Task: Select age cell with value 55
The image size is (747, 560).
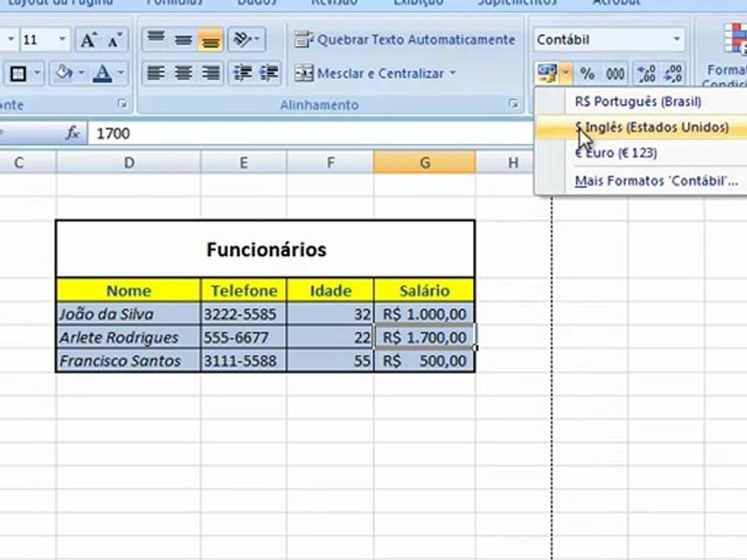Action: coord(330,360)
